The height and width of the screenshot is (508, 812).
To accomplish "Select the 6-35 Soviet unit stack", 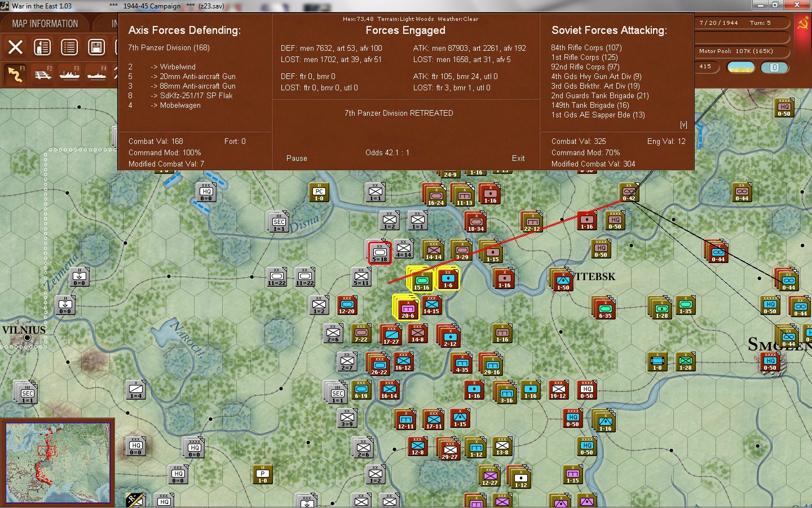I will pyautogui.click(x=605, y=309).
